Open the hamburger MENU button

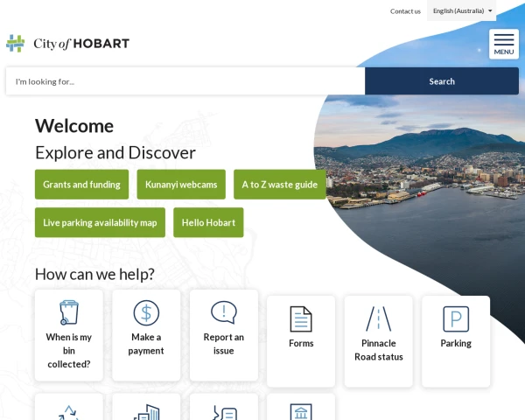click(503, 44)
